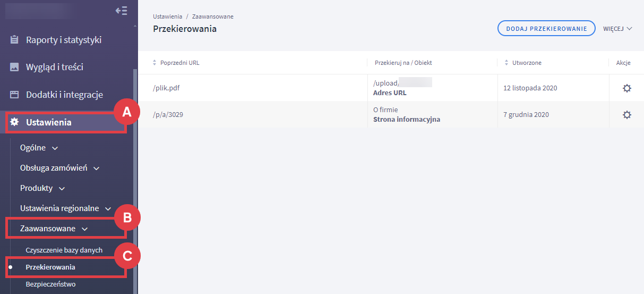Open the WIĘCEJ dropdown

[x=617, y=29]
